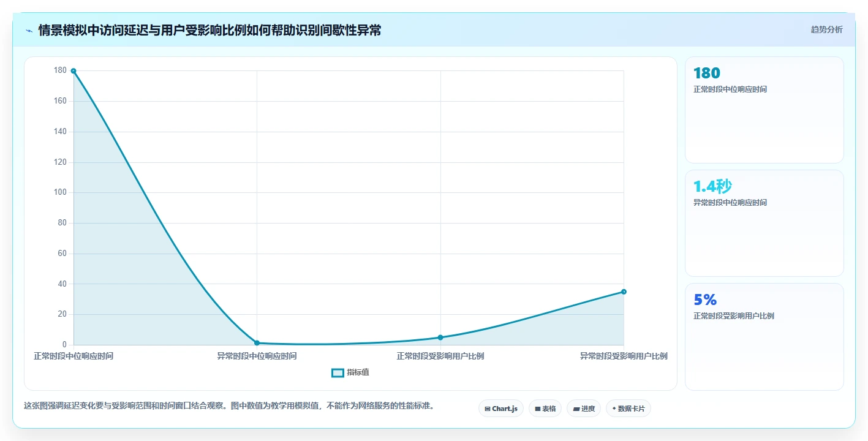868x441 pixels.
Task: Click the lightning icon beside the title
Action: coord(29,30)
